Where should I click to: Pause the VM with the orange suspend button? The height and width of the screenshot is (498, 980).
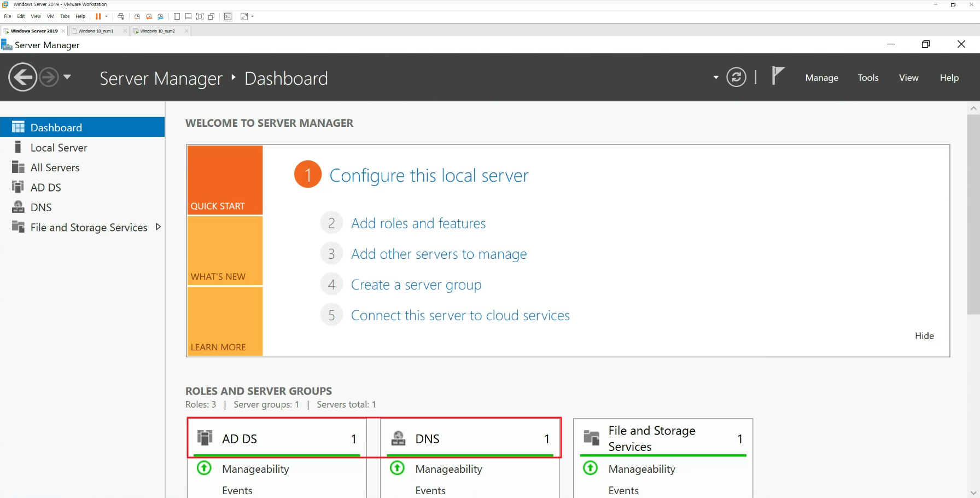(98, 16)
